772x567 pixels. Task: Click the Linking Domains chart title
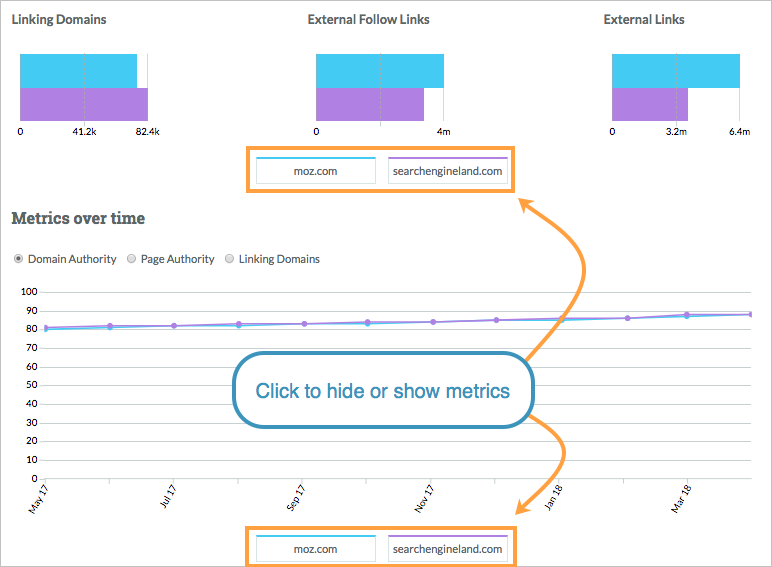point(59,20)
